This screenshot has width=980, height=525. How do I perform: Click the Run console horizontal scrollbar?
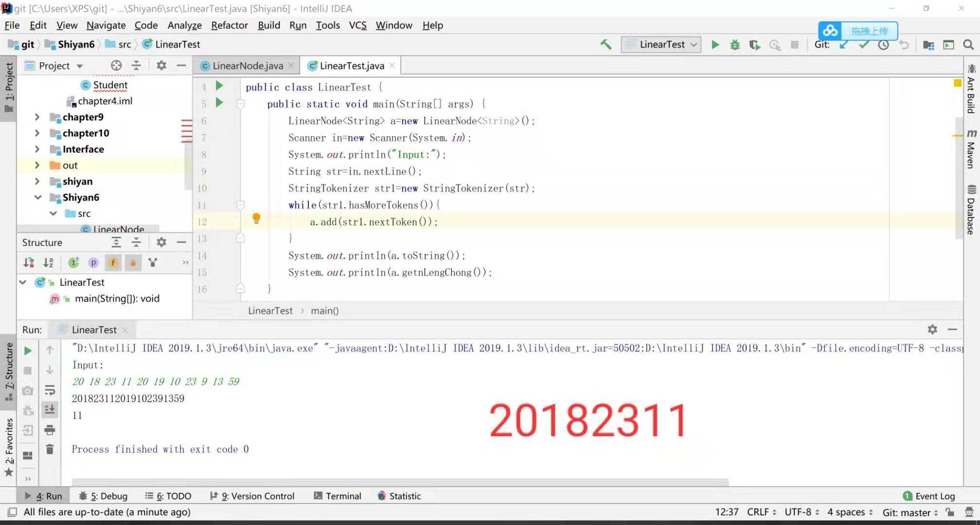pos(400,482)
